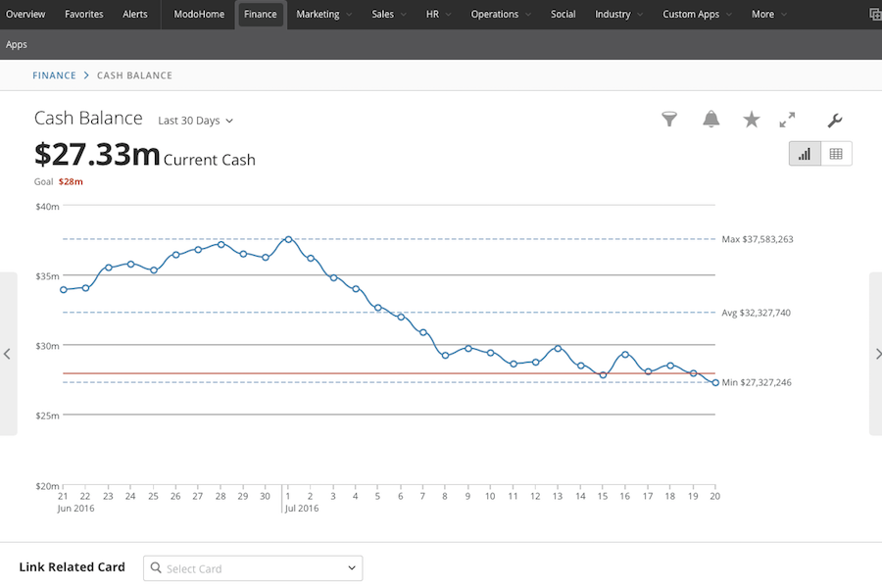Switch to table grid view

[836, 154]
